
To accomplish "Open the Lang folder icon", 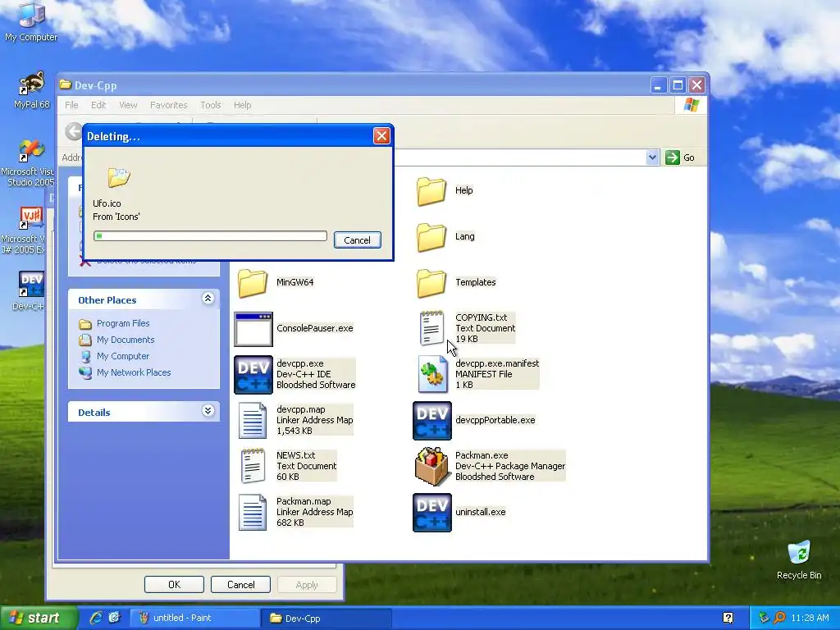I will point(431,237).
